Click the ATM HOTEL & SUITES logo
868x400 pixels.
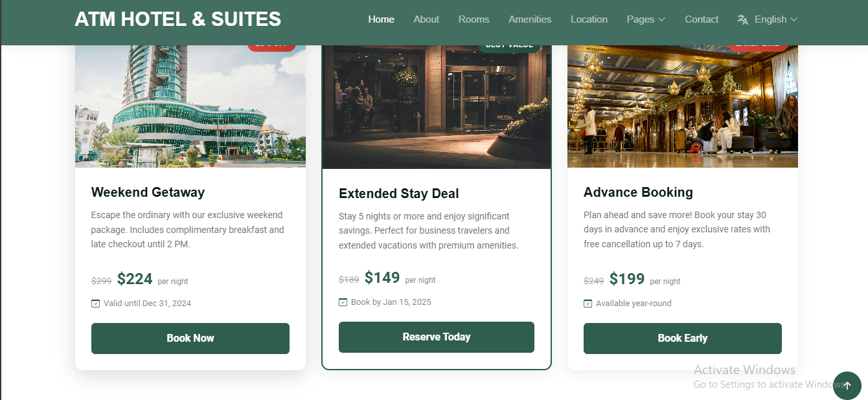point(178,19)
